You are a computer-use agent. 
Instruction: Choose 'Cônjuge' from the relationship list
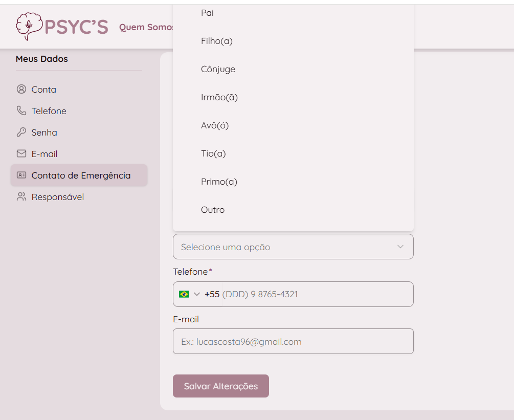pyautogui.click(x=218, y=69)
